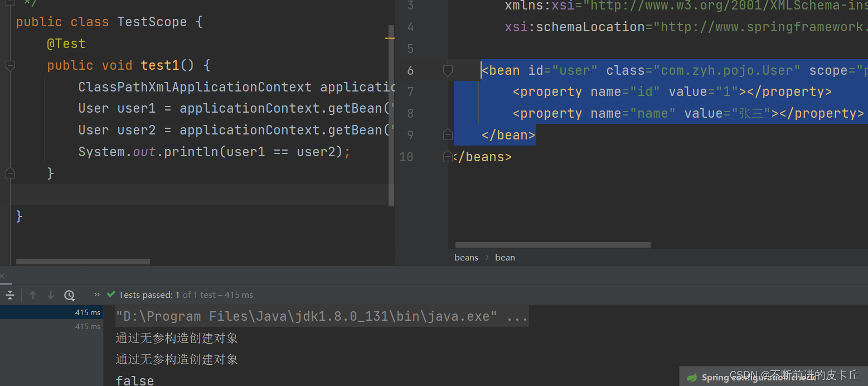Click the id="user" attribute in bean tag
This screenshot has height=386, width=868.
coord(563,70)
